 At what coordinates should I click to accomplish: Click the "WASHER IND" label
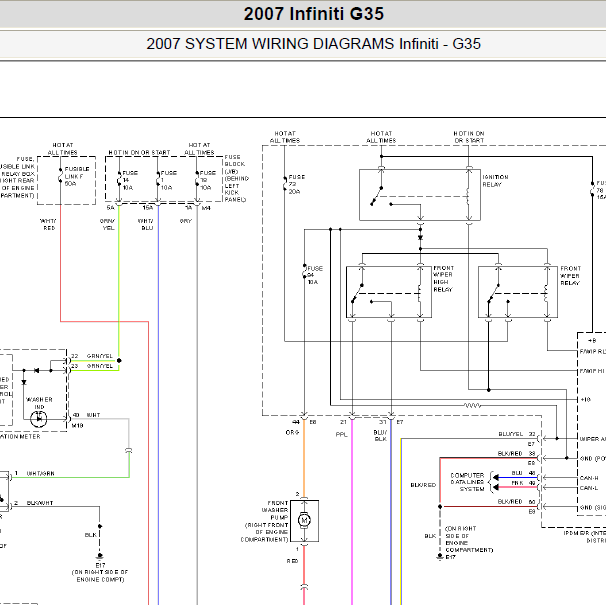pyautogui.click(x=39, y=403)
